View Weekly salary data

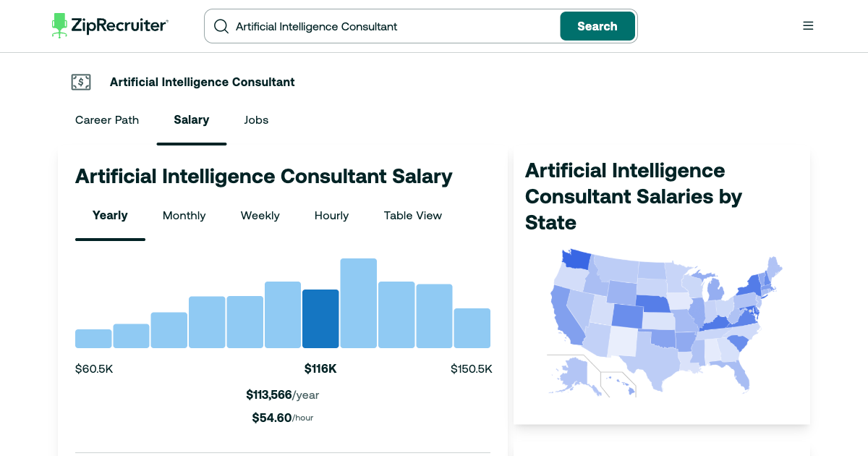[260, 216]
